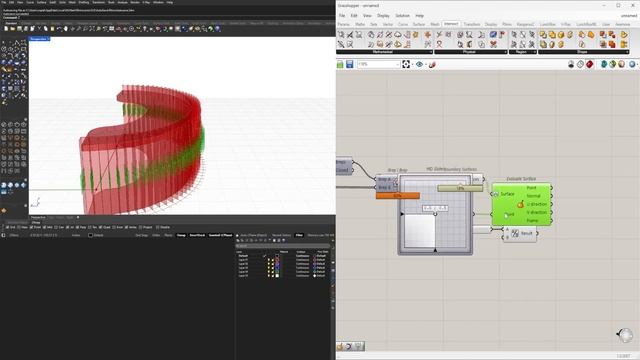
Task: Click the red Shaded Preview icon in Grasshopper
Action: click(x=589, y=64)
